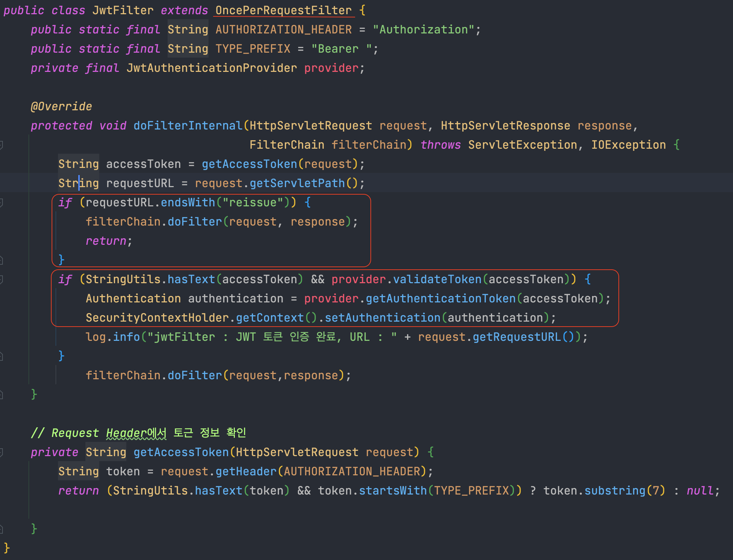Collapse the validateToken if-block fold marker
The image size is (733, 560).
click(x=1, y=279)
